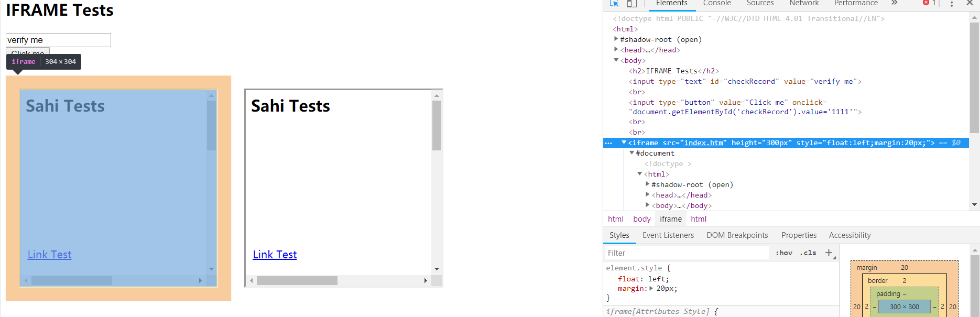Click the Sahi Tests heading in the second iframe

point(290,106)
